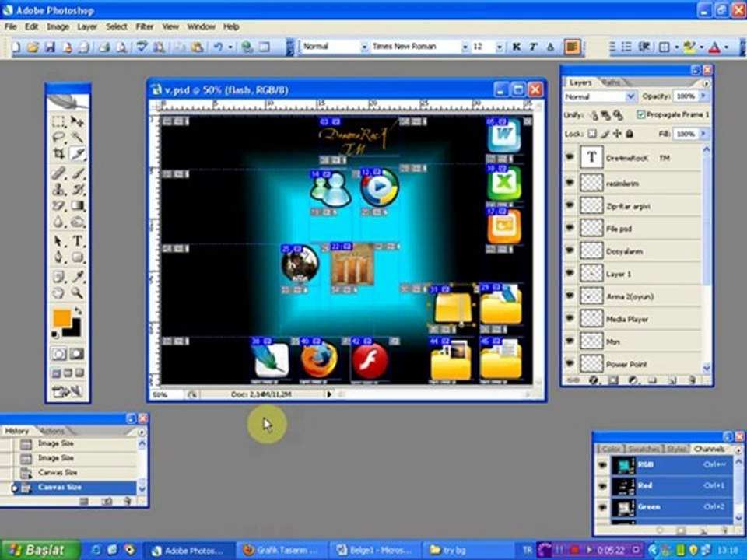The width and height of the screenshot is (747, 560).
Task: Delete layer using Layers panel trash icon
Action: 691,380
